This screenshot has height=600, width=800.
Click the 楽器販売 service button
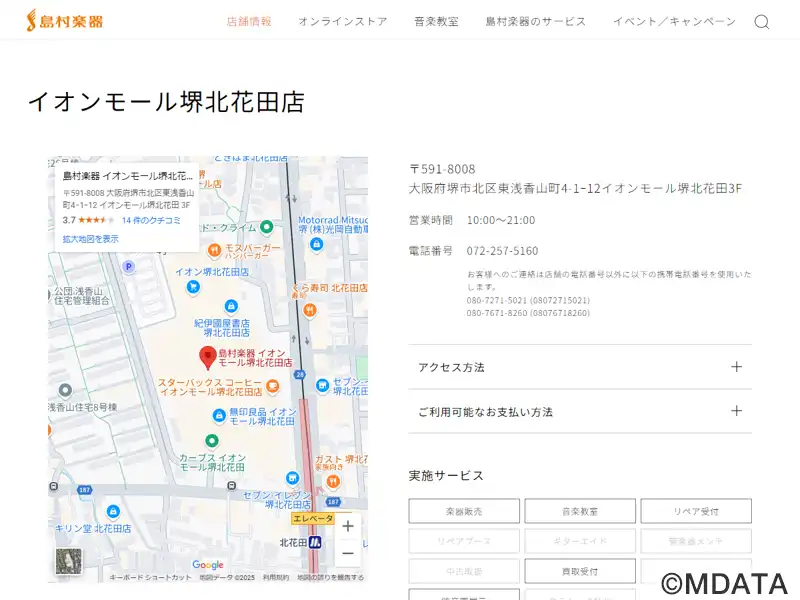click(464, 511)
